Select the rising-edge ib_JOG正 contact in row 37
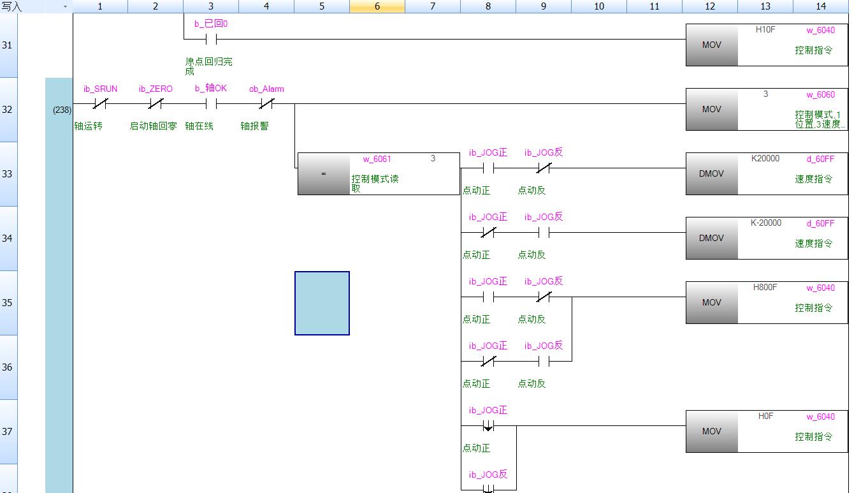Viewport: 868px width, 493px height. [x=488, y=426]
